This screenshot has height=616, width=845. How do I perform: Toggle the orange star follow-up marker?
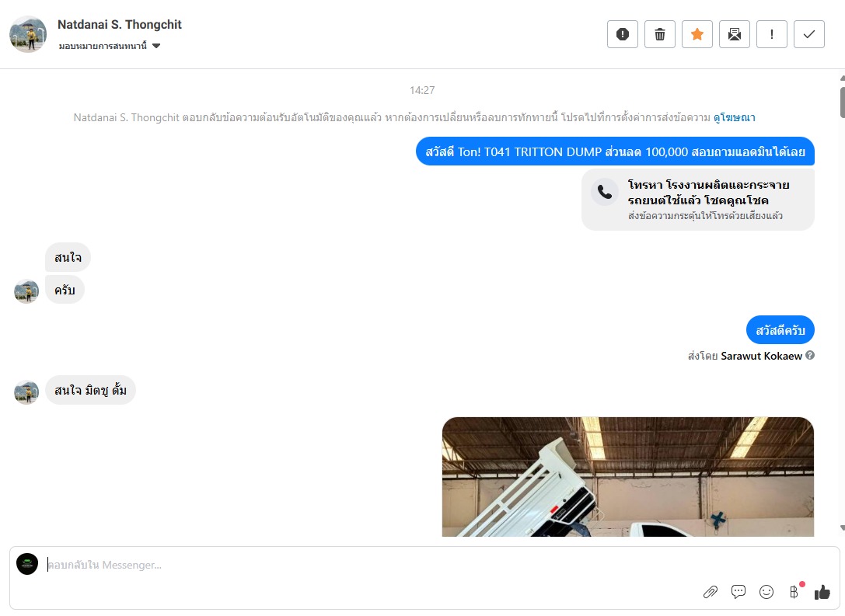[697, 34]
